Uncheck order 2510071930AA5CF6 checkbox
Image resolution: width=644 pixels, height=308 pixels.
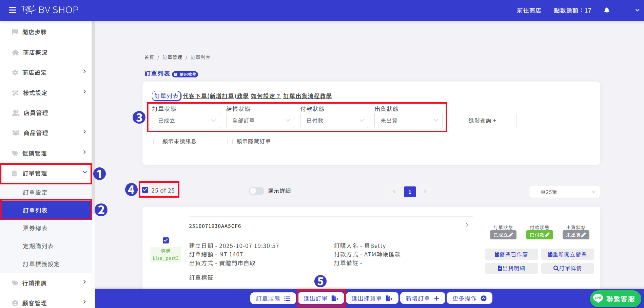pyautogui.click(x=166, y=240)
